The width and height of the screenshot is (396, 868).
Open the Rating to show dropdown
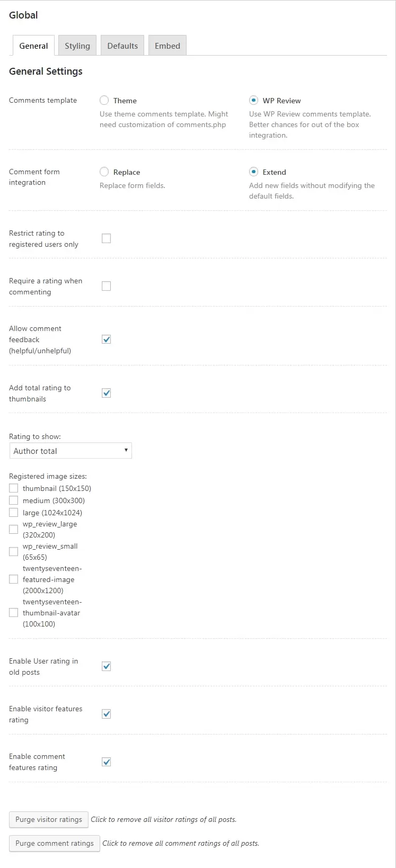71,451
